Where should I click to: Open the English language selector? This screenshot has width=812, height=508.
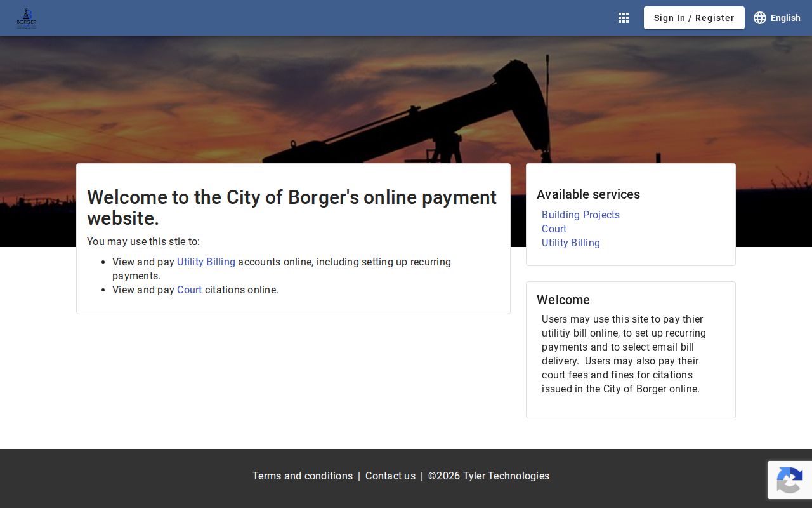tap(777, 18)
